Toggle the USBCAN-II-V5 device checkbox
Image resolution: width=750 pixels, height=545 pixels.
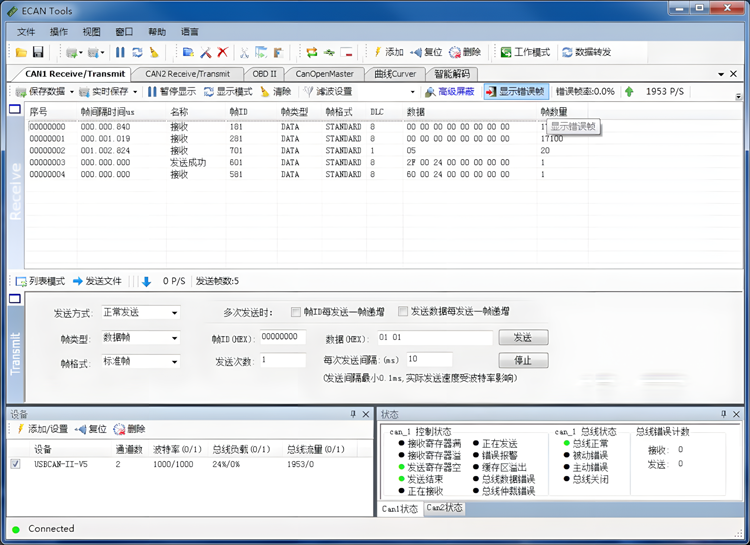[15, 464]
